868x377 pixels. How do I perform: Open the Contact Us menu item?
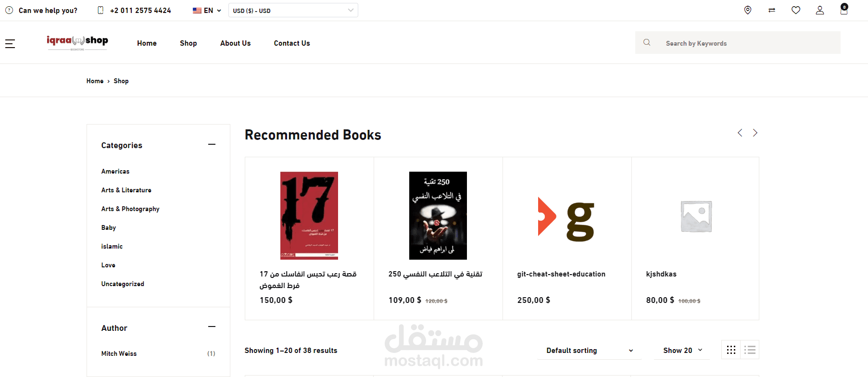coord(292,43)
